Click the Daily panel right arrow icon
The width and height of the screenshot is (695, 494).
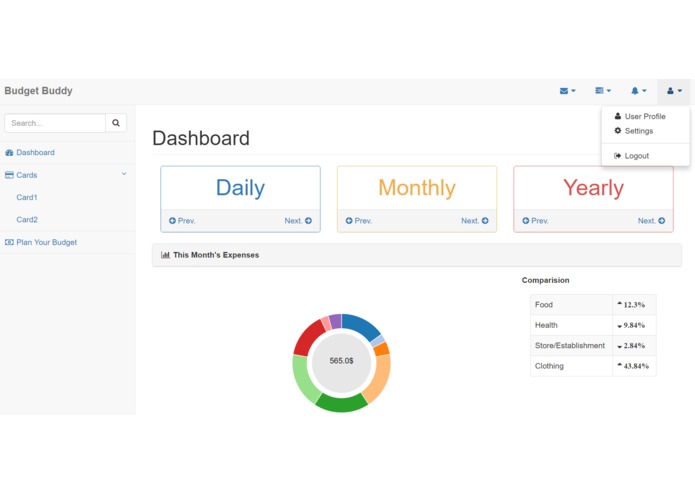pos(308,221)
